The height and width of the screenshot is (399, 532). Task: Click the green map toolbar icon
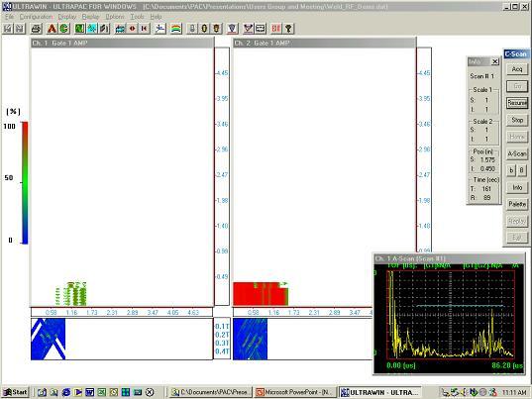[x=79, y=29]
